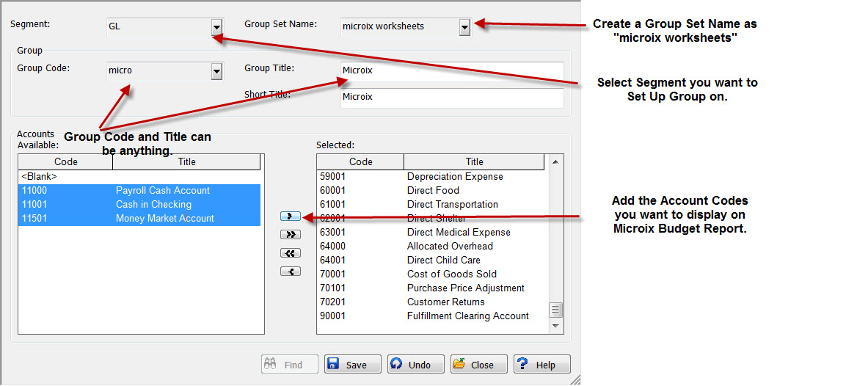
Task: Save the group settings
Action: (x=353, y=364)
